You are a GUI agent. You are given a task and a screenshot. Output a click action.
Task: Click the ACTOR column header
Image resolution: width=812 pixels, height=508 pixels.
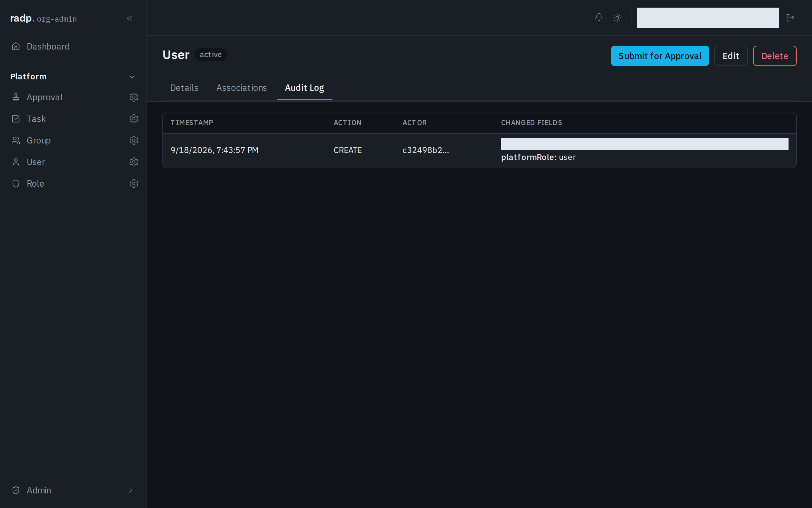(414, 123)
